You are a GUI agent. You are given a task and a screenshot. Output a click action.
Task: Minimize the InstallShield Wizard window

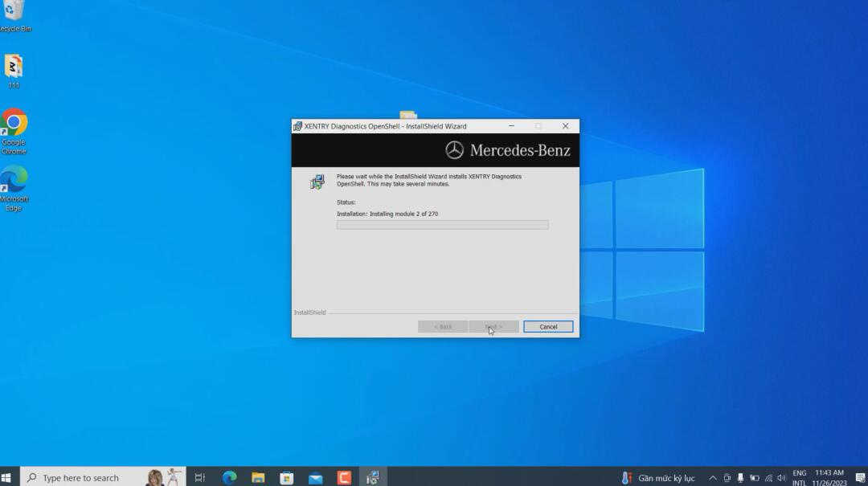[511, 126]
